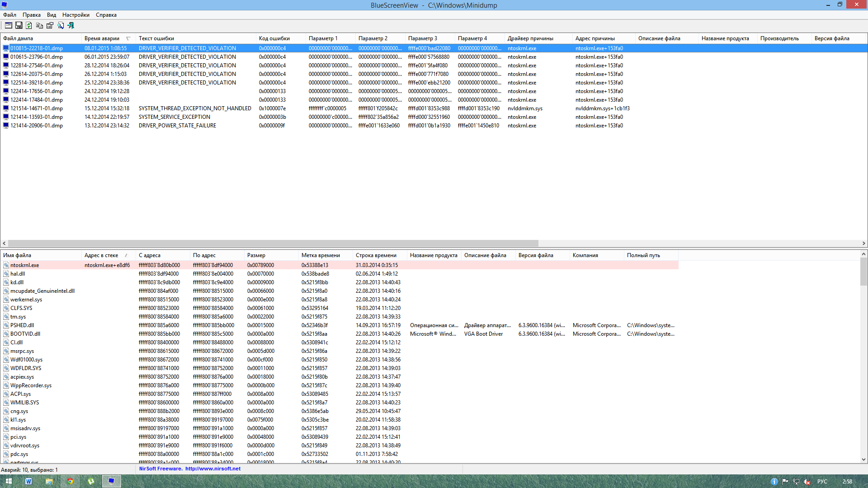Click the Copy selected items icon
The height and width of the screenshot is (488, 868).
point(39,26)
